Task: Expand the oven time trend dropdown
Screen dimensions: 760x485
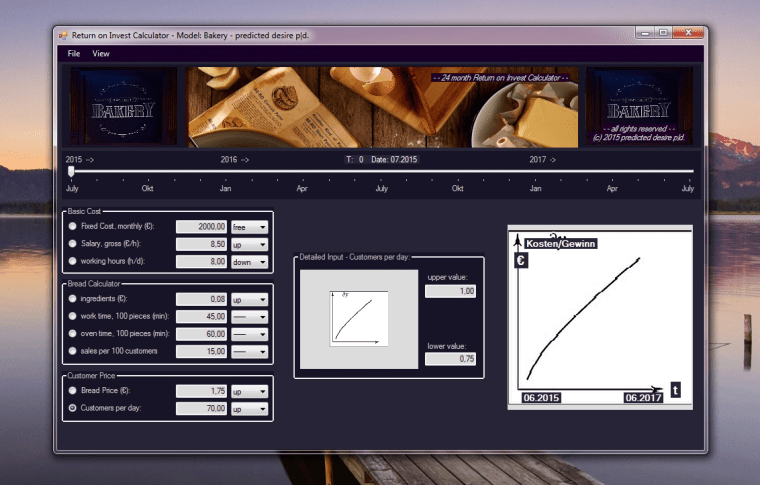Action: tap(250, 334)
